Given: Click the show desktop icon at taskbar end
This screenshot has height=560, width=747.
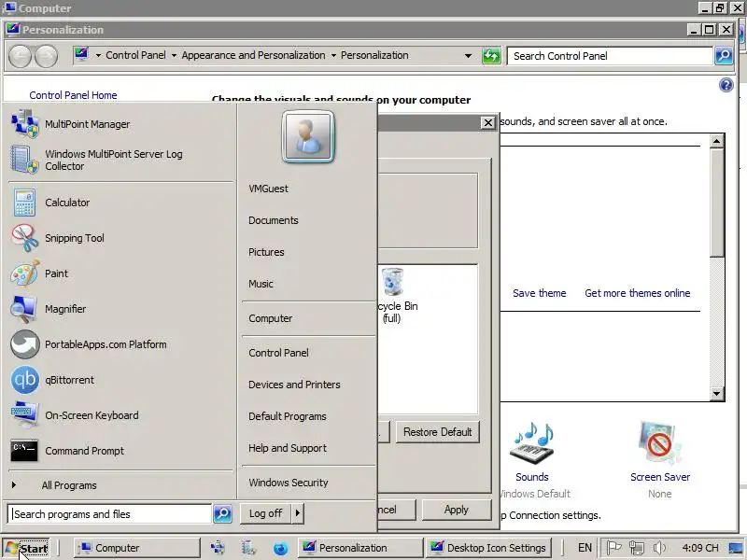Looking at the screenshot, I should (x=736, y=548).
